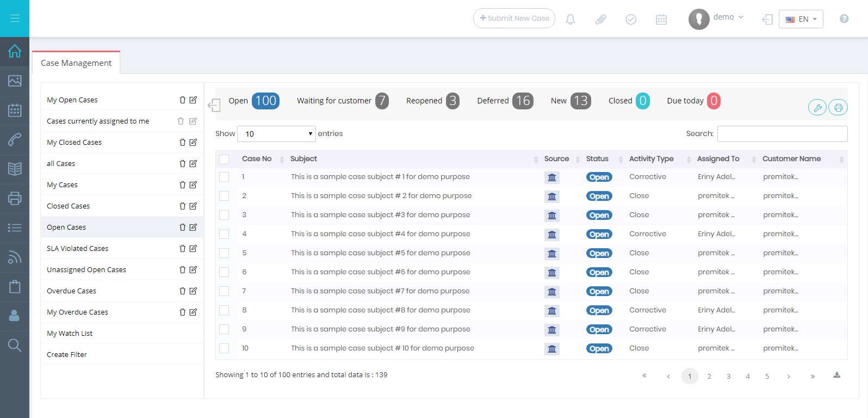Edit the My Closed Cases filter
This screenshot has width=868, height=418.
tap(193, 142)
